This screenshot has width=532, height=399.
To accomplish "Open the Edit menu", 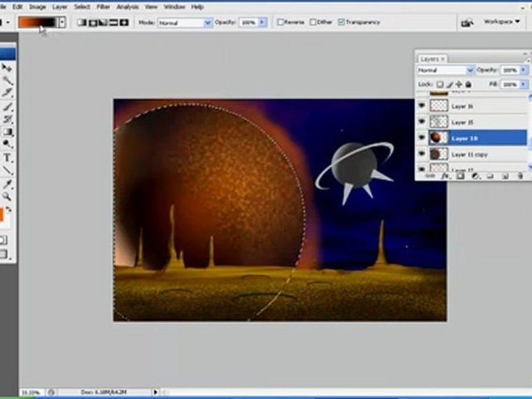I will pos(17,7).
